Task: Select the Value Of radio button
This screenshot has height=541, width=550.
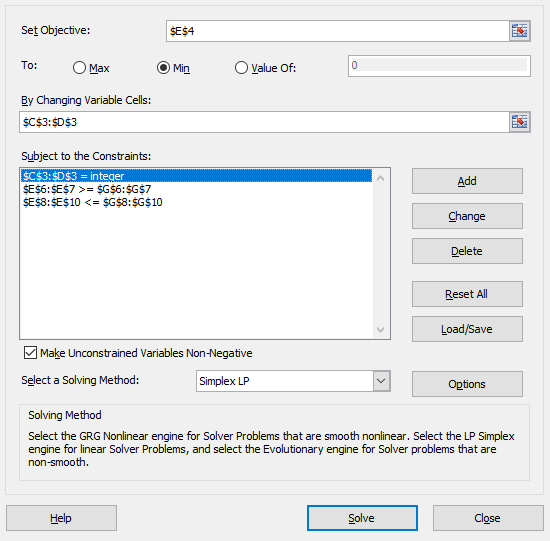Action: click(241, 67)
